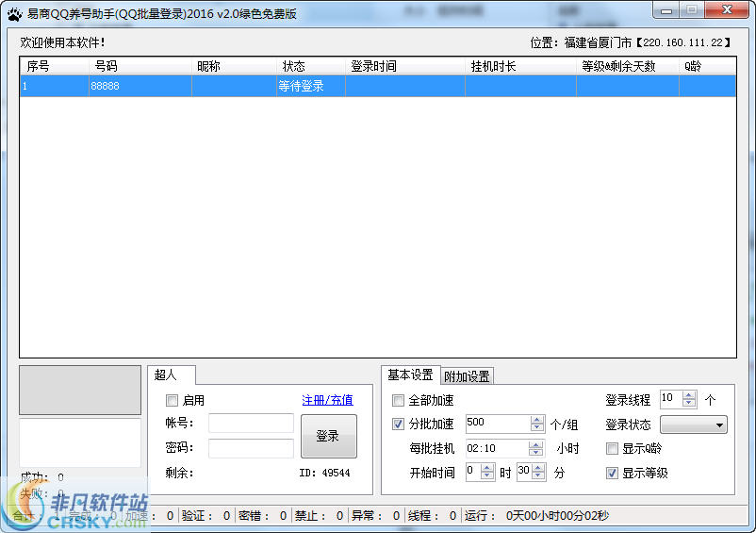Click the 登录 button
The width and height of the screenshot is (756, 533).
pyautogui.click(x=328, y=436)
